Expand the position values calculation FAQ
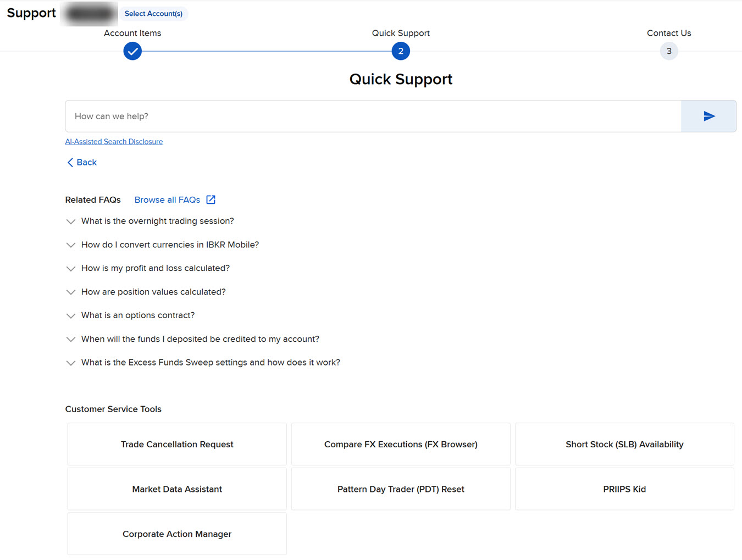The image size is (742, 560). coord(71,292)
